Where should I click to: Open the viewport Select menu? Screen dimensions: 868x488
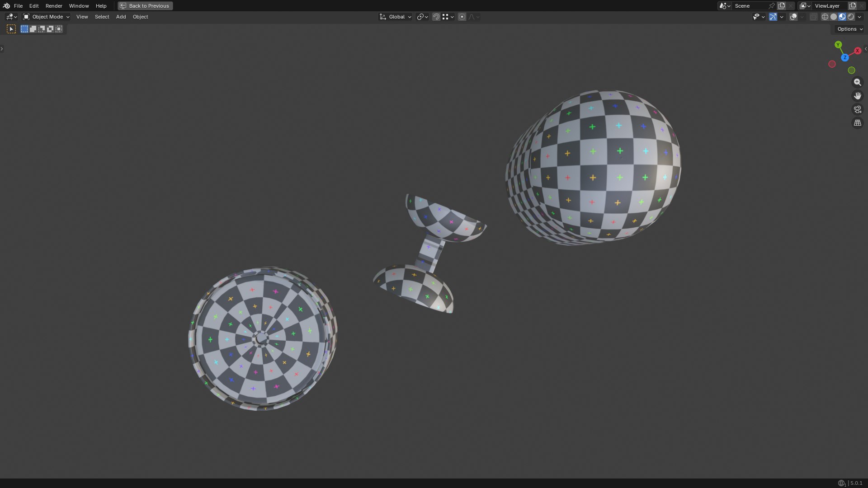[102, 17]
